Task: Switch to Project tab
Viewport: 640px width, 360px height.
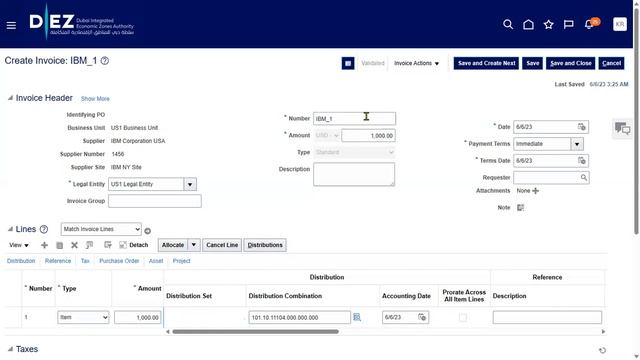Action: (x=181, y=261)
